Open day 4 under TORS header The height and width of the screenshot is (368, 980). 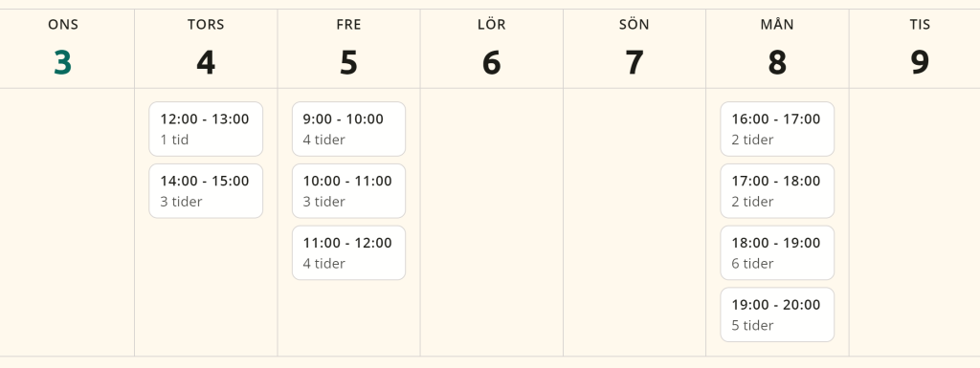[x=206, y=62]
